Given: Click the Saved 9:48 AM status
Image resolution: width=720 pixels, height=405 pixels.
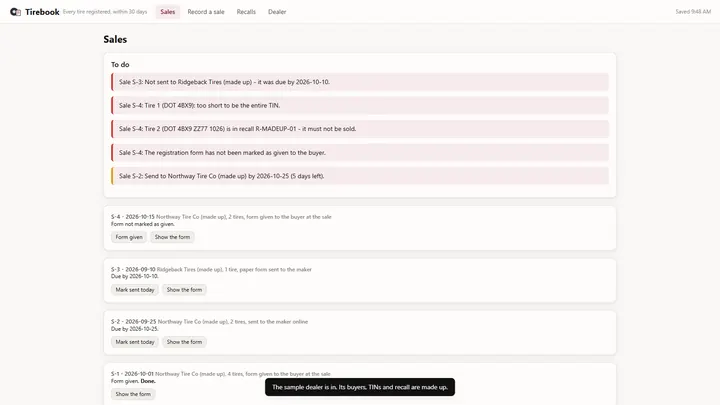Looking at the screenshot, I should coord(693,12).
